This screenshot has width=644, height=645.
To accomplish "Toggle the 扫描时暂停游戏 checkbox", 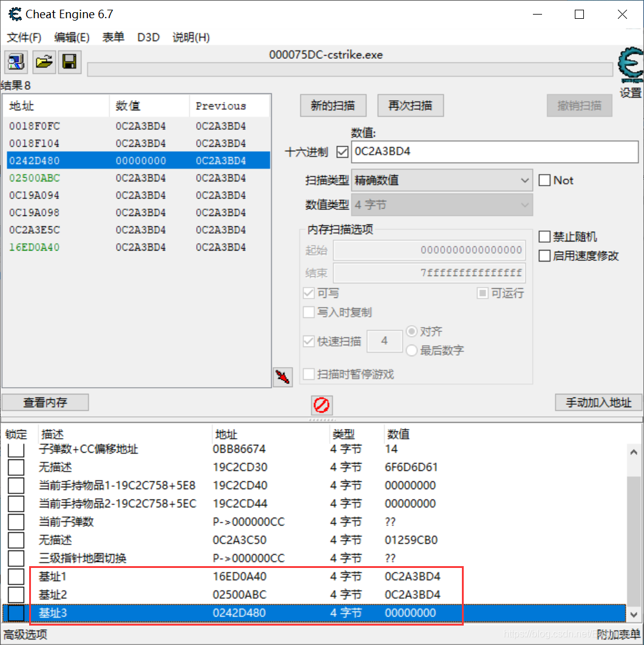I will click(308, 374).
